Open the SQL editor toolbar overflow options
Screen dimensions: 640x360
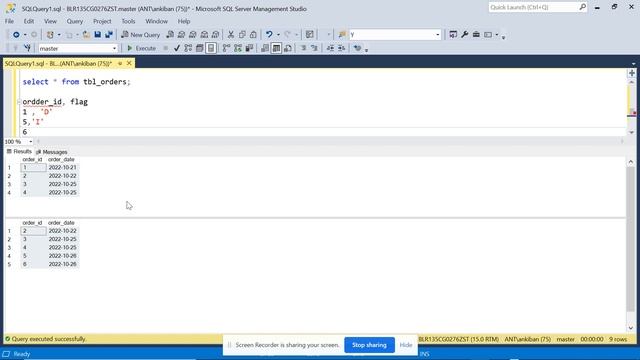point(367,50)
